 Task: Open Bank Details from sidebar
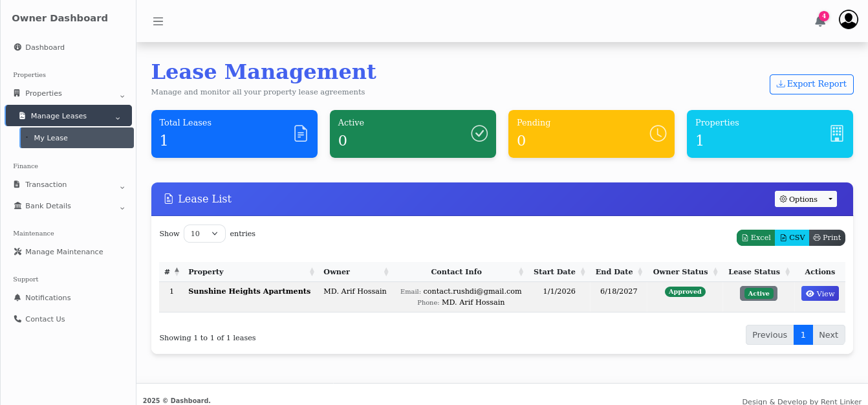(49, 206)
